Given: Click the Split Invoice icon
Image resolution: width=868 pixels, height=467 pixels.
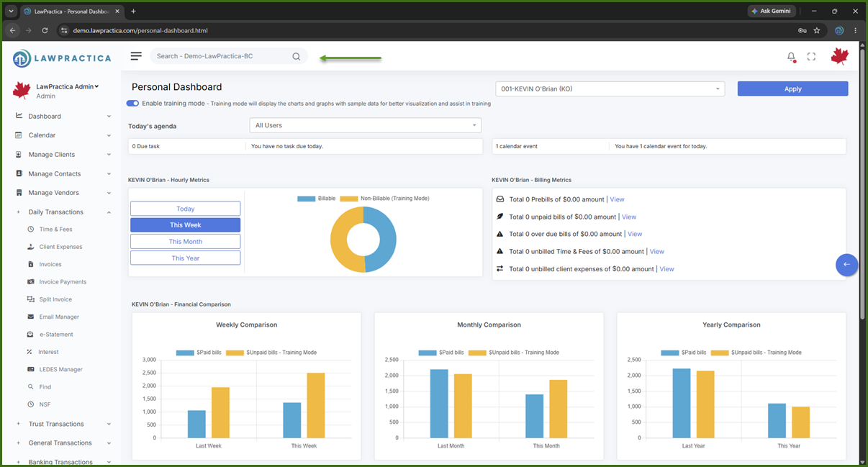Looking at the screenshot, I should [x=30, y=299].
